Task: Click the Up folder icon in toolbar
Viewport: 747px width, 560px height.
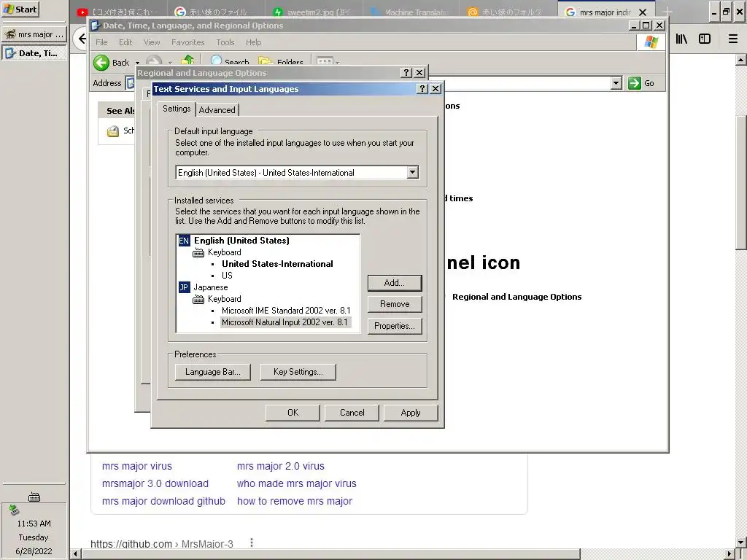Action: (x=187, y=61)
